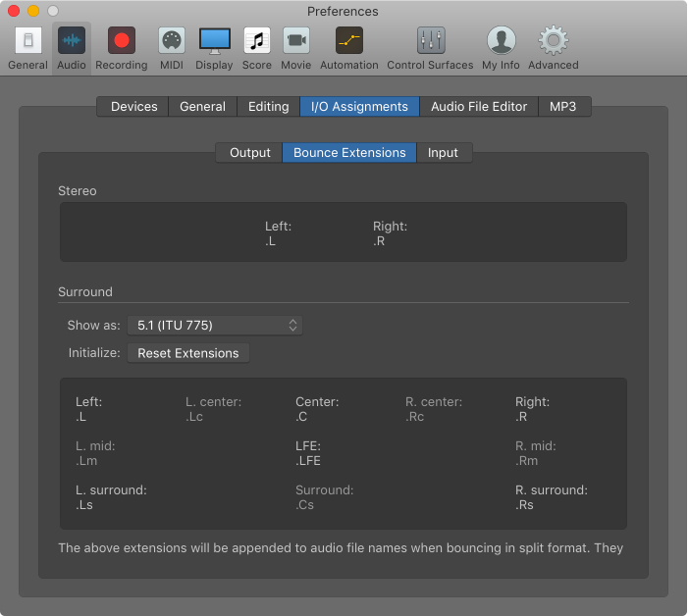Edit the R. surround .Rs extension

click(x=525, y=505)
